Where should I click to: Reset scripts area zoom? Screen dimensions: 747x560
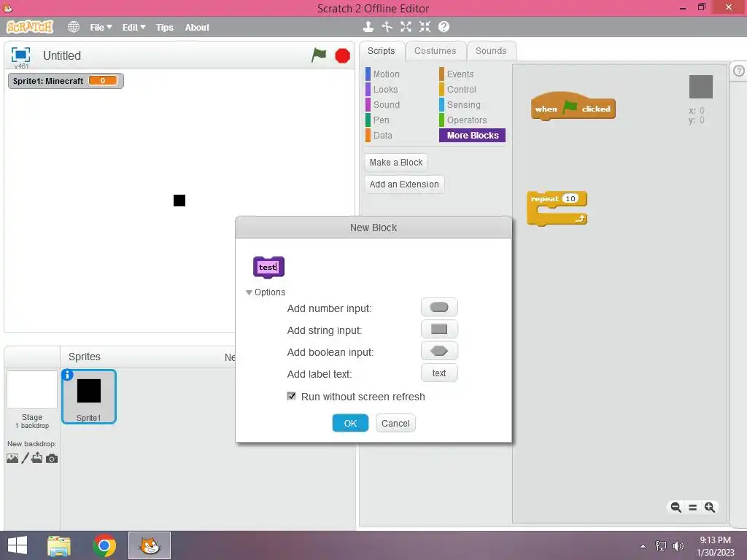click(x=693, y=507)
